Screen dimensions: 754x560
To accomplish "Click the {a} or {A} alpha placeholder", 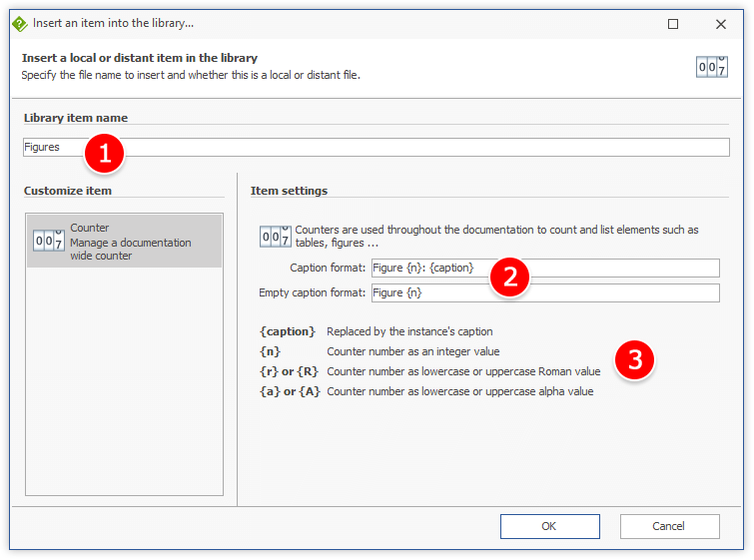I will [x=289, y=391].
